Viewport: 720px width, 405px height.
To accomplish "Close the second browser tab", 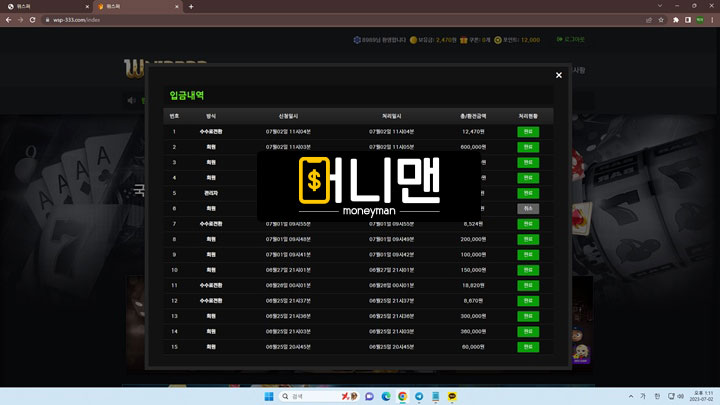I will click(x=177, y=6).
